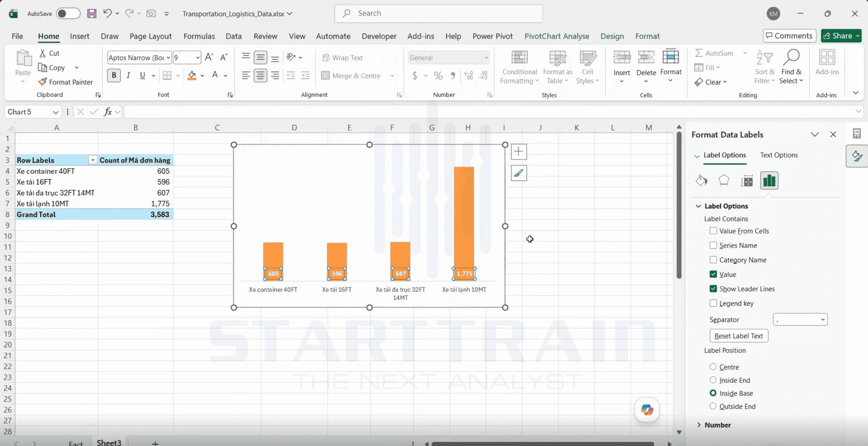The width and height of the screenshot is (868, 446).
Task: Open the Merge & Centre dropdown arrow
Action: [x=392, y=76]
